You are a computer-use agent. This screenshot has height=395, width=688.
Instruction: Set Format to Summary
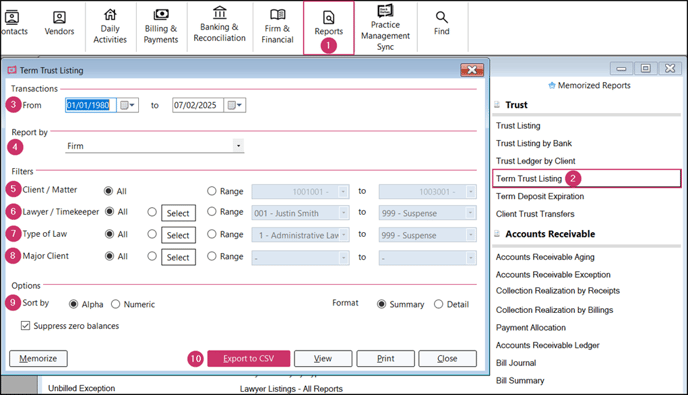pos(382,304)
